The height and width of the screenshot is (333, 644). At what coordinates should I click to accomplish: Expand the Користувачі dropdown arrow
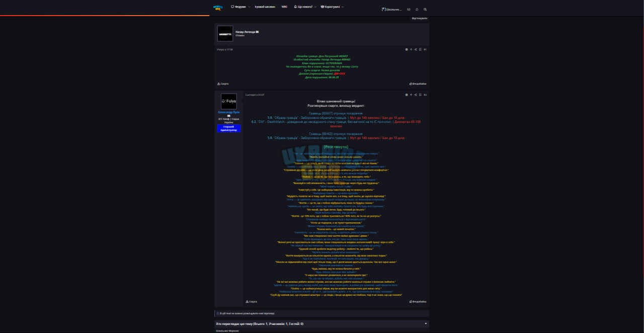[343, 7]
